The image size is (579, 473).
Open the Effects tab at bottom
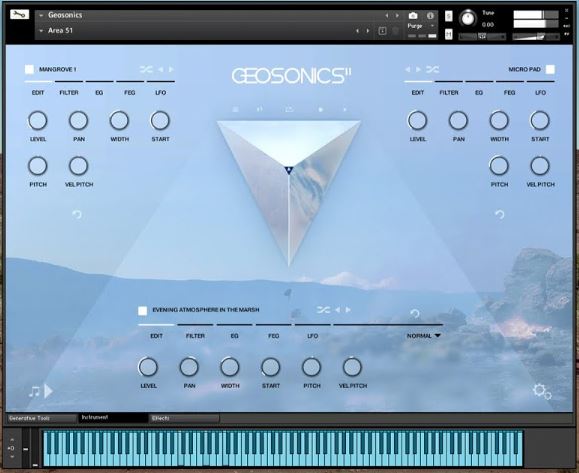[x=184, y=418]
